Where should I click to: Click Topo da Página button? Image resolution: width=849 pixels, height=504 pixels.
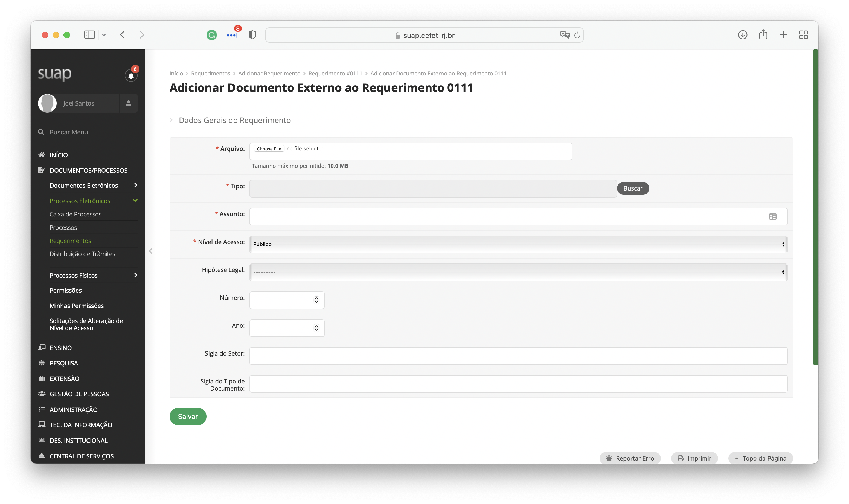(761, 458)
